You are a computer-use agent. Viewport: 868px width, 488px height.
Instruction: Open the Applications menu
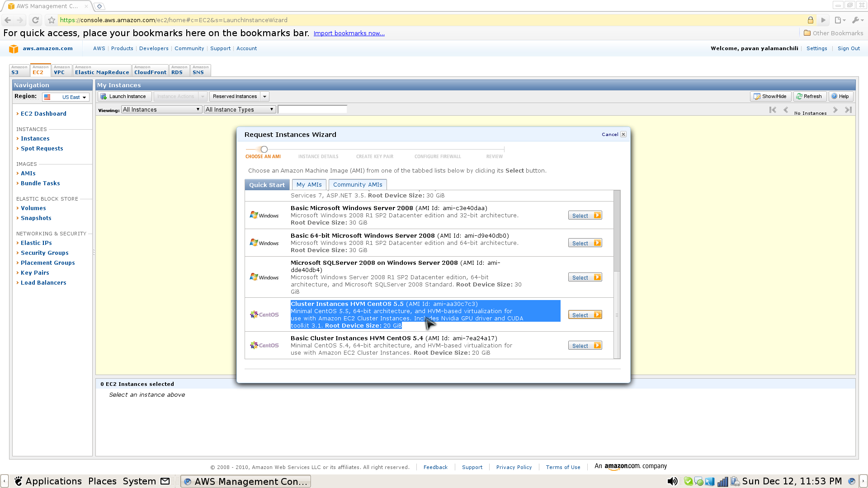48,481
